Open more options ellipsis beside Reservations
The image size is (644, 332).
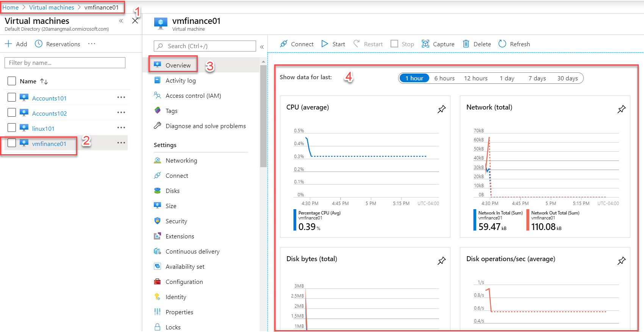92,44
